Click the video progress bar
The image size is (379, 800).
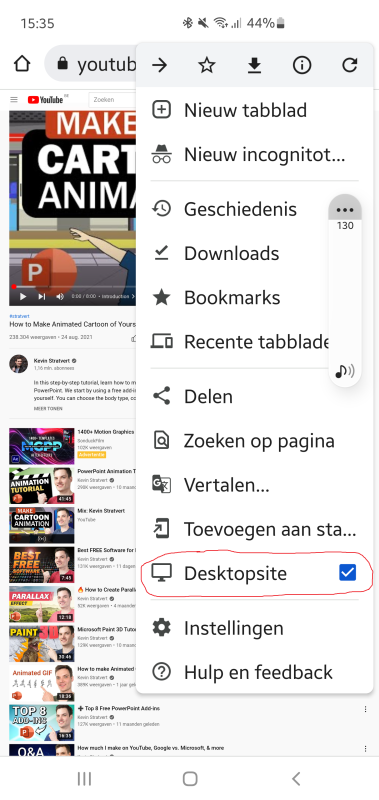click(x=73, y=287)
